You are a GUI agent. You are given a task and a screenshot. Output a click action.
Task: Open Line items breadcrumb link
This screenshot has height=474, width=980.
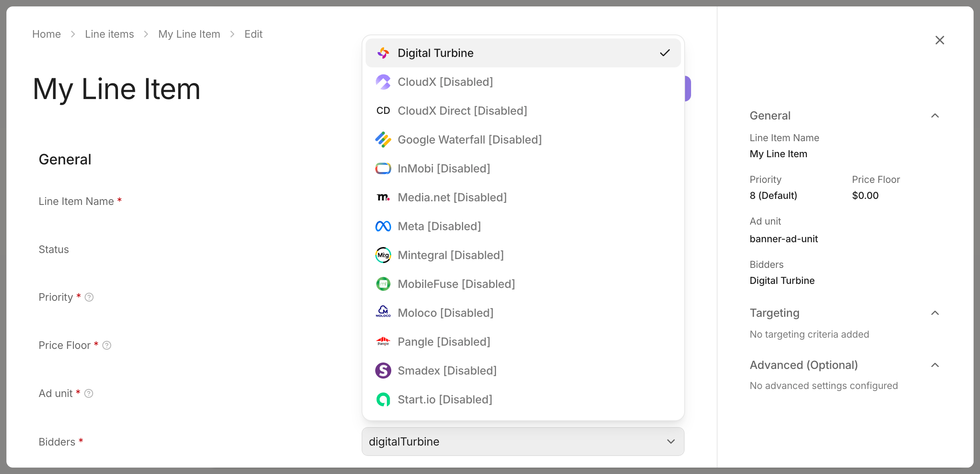110,34
